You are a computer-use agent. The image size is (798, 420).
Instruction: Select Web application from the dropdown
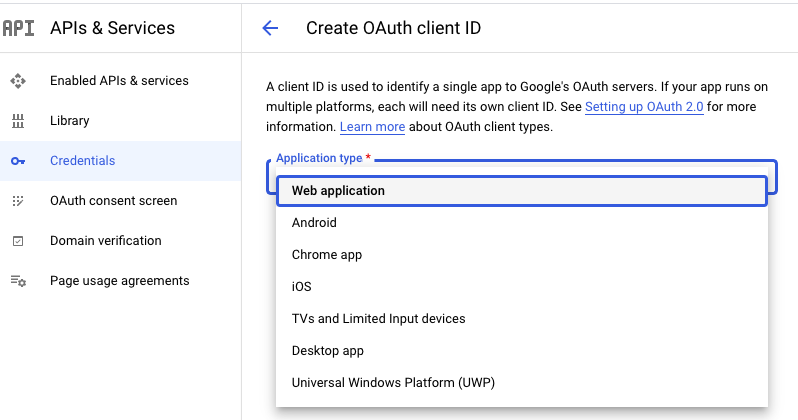pyautogui.click(x=338, y=191)
